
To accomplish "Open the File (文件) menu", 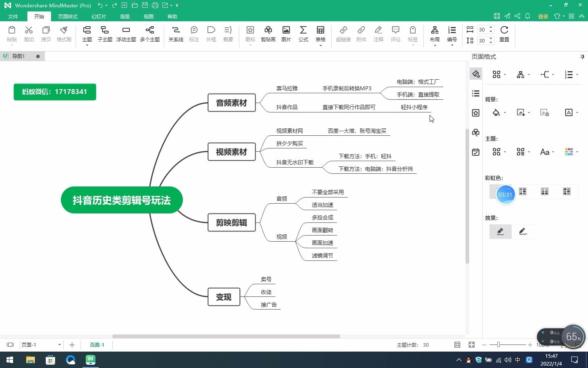I will pyautogui.click(x=13, y=16).
